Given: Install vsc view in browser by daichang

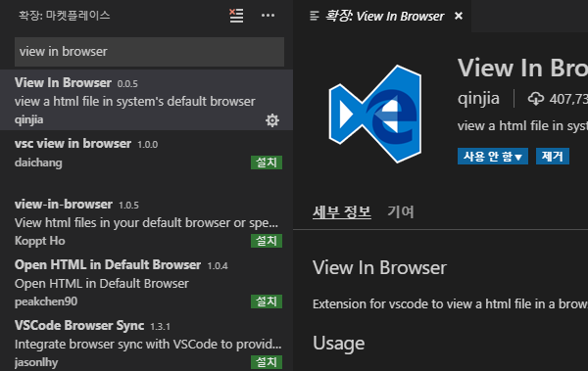Looking at the screenshot, I should coord(267,162).
